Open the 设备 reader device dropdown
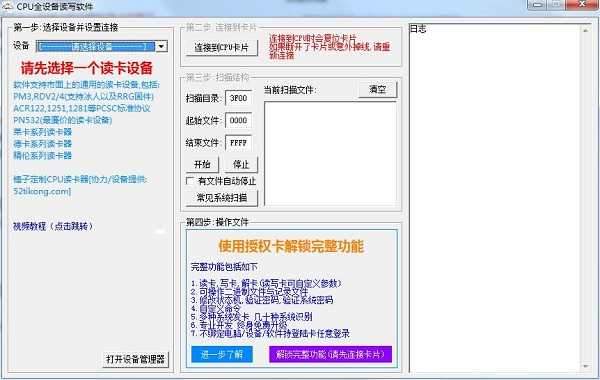Viewport: 600px width, 380px height. coord(101,46)
